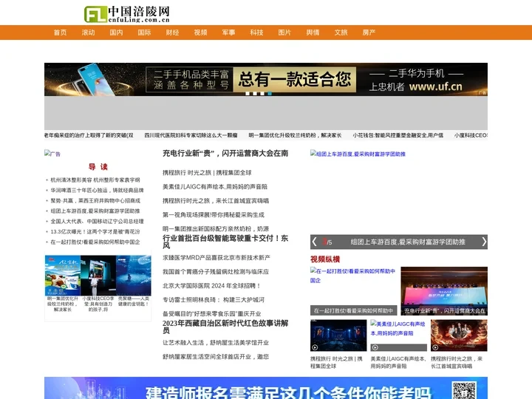Select the last banner carousel dot
Screen dimensions: 532x399
pyautogui.click(x=270, y=93)
